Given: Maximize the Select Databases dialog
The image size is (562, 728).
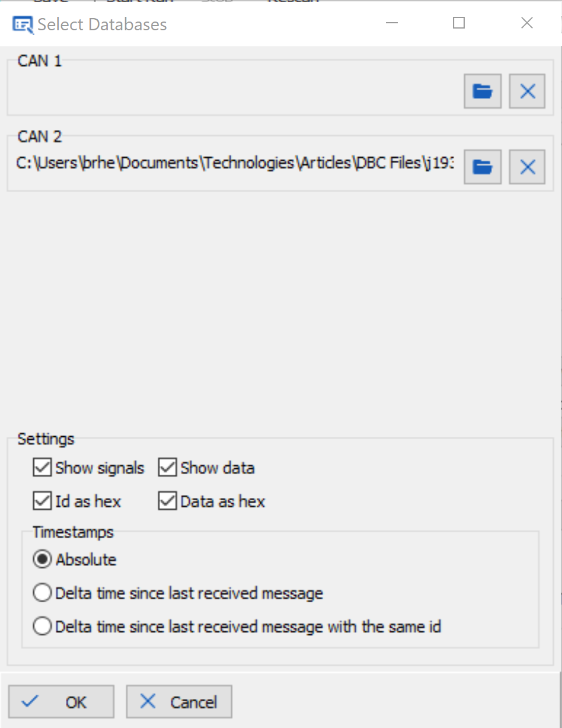Looking at the screenshot, I should pos(459,23).
